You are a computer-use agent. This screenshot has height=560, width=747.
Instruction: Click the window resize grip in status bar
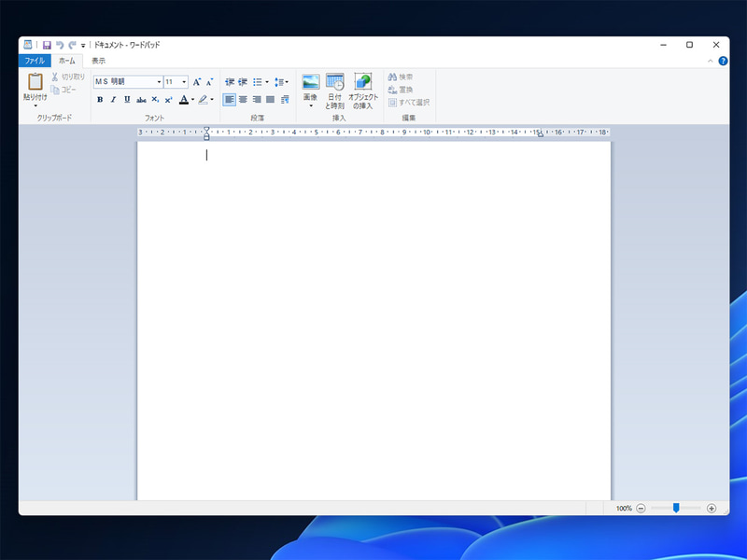point(726,511)
